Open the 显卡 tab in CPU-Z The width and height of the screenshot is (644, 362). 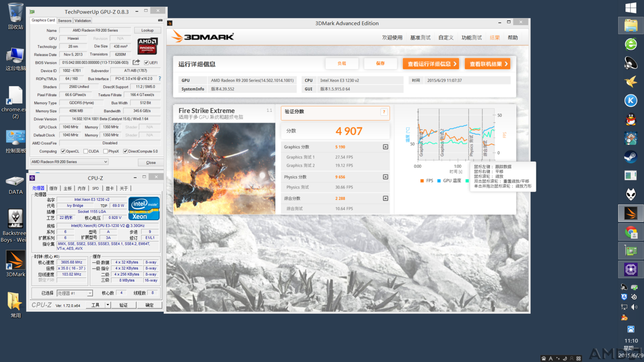[109, 188]
